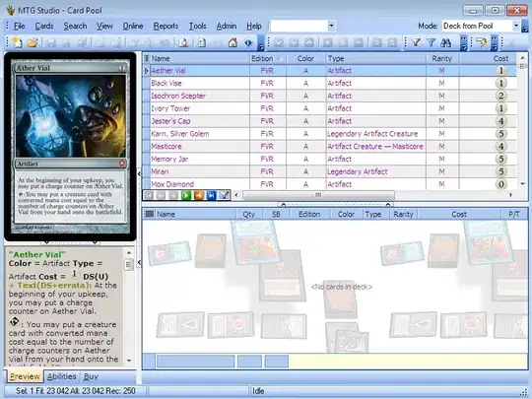Collapse the left panel via splitter arrow
The image size is (532, 399).
click(139, 174)
